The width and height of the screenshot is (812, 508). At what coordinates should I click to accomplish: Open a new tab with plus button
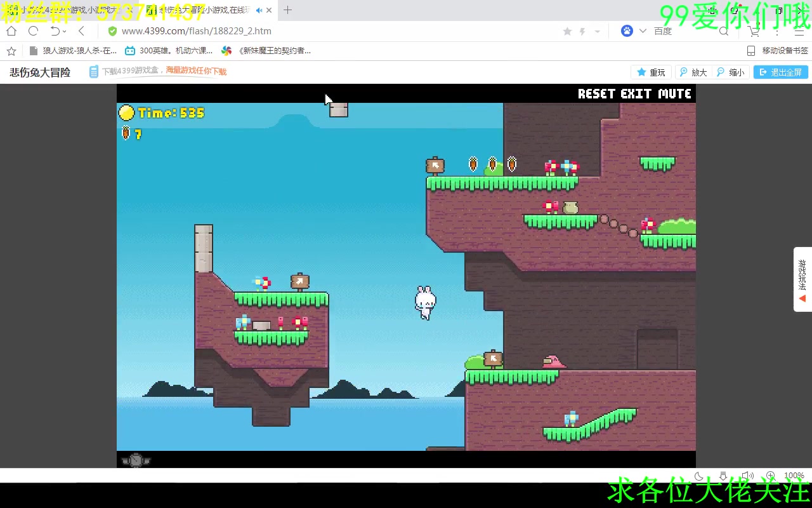tap(287, 10)
